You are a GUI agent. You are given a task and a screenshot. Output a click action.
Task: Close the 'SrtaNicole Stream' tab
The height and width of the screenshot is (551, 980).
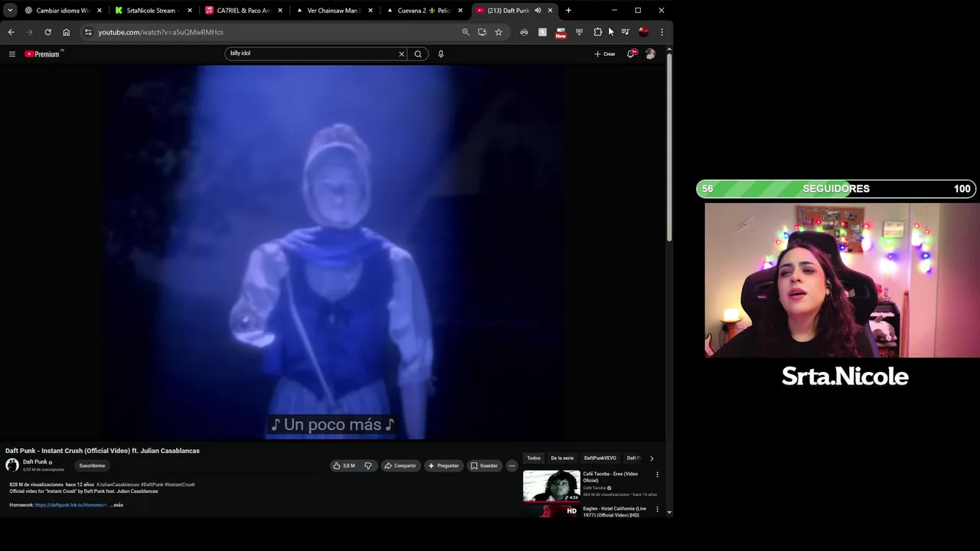pos(189,11)
